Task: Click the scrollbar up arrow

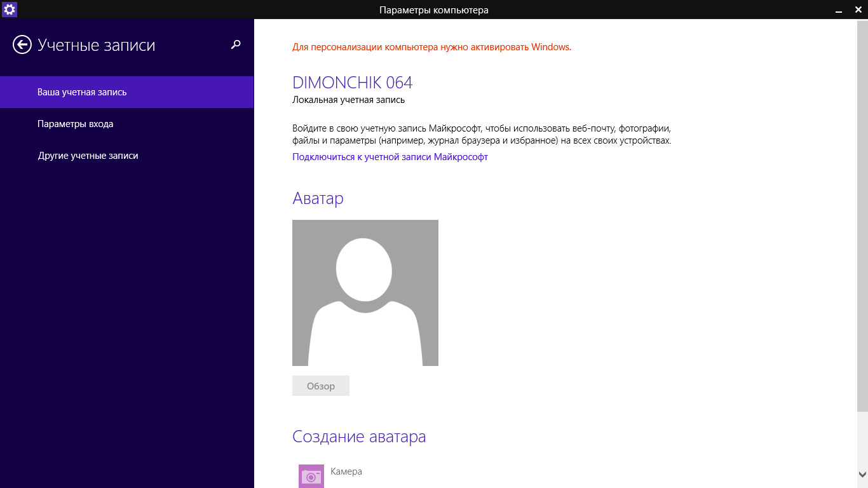Action: (862, 25)
